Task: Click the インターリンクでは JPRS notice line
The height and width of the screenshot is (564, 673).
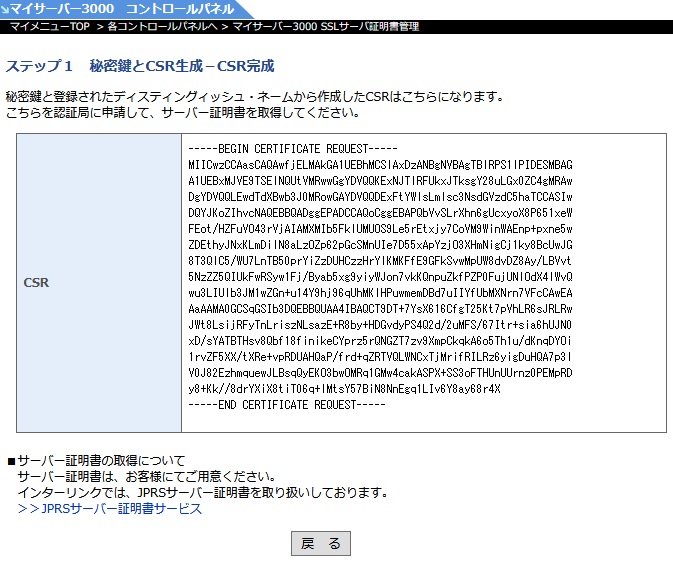Action: pyautogui.click(x=202, y=493)
